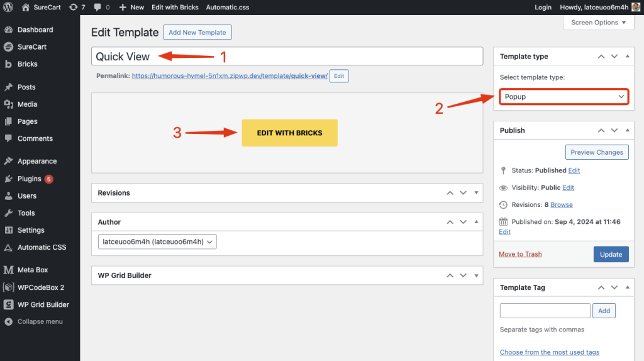Click the Dashboard gauge icon in the sidebar
644x361 pixels.
pos(9,30)
